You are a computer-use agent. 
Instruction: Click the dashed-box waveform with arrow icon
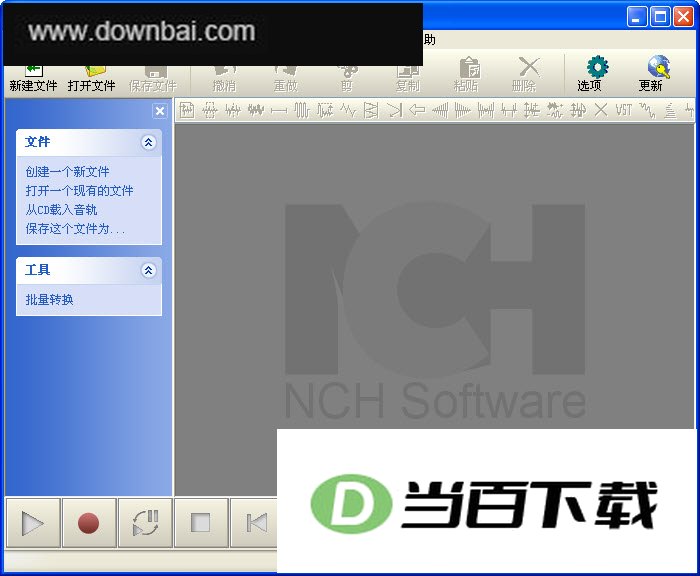325,110
